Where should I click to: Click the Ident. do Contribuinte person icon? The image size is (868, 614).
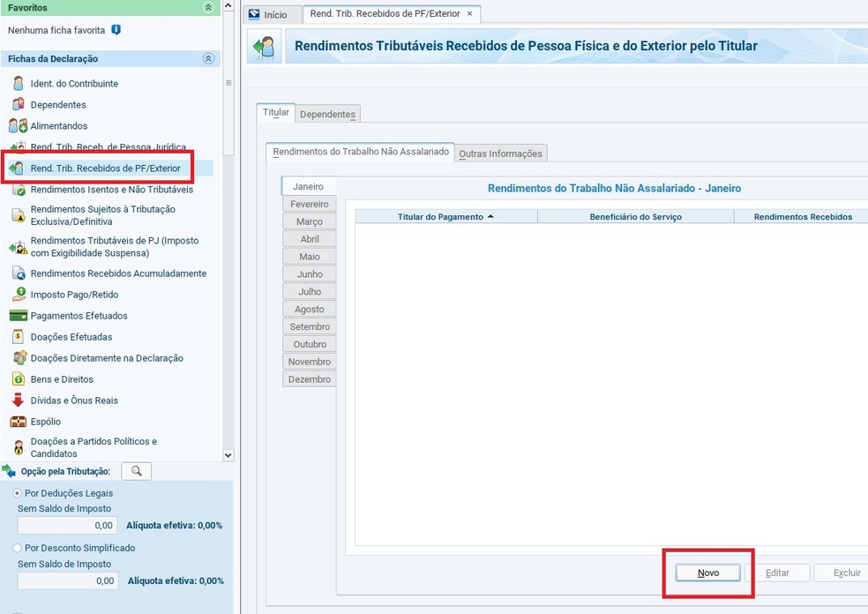click(18, 84)
